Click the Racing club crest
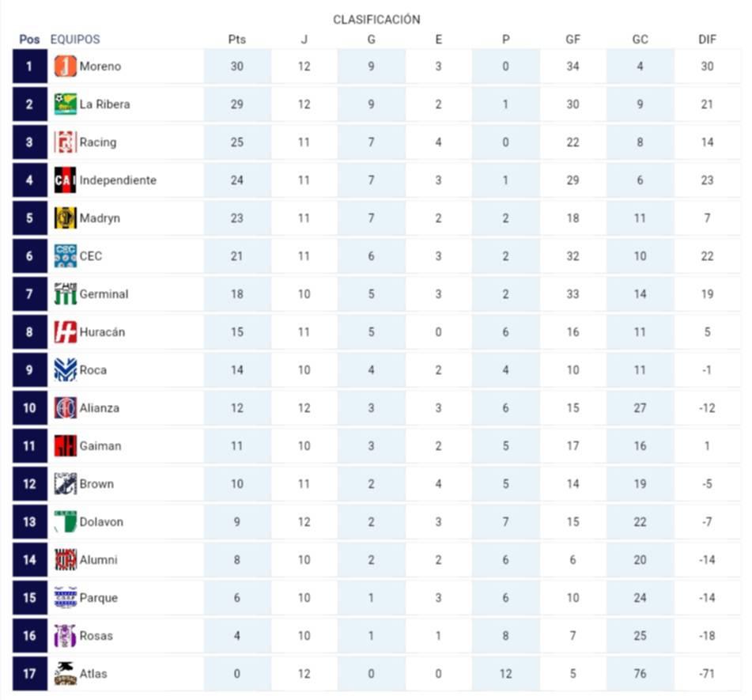This screenshot has width=752, height=700. [65, 142]
